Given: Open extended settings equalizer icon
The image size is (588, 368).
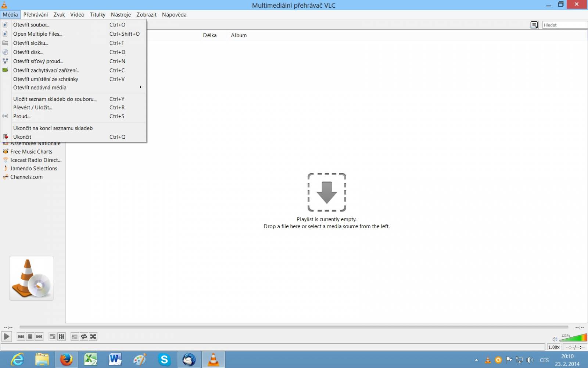Looking at the screenshot, I should tap(62, 336).
